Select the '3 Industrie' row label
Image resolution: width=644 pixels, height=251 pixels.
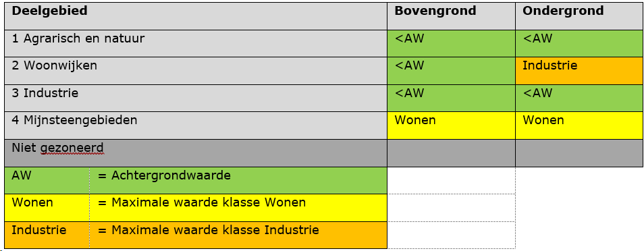(x=45, y=93)
